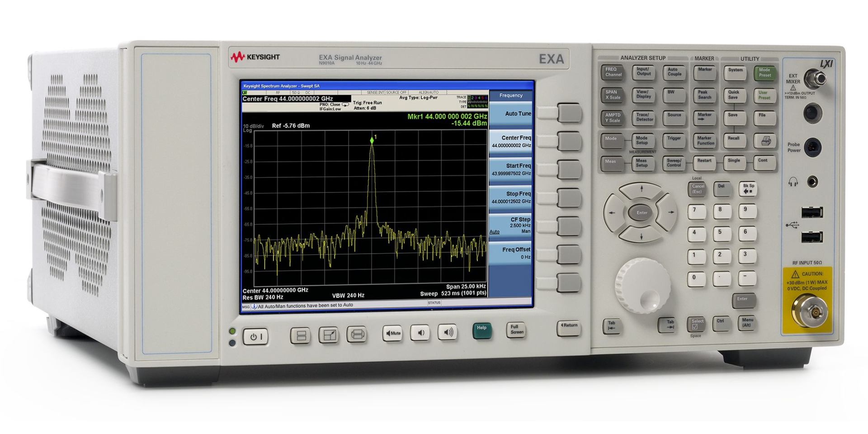Click the right Tab key
Viewport: 868px width, 434px height.
tap(668, 325)
